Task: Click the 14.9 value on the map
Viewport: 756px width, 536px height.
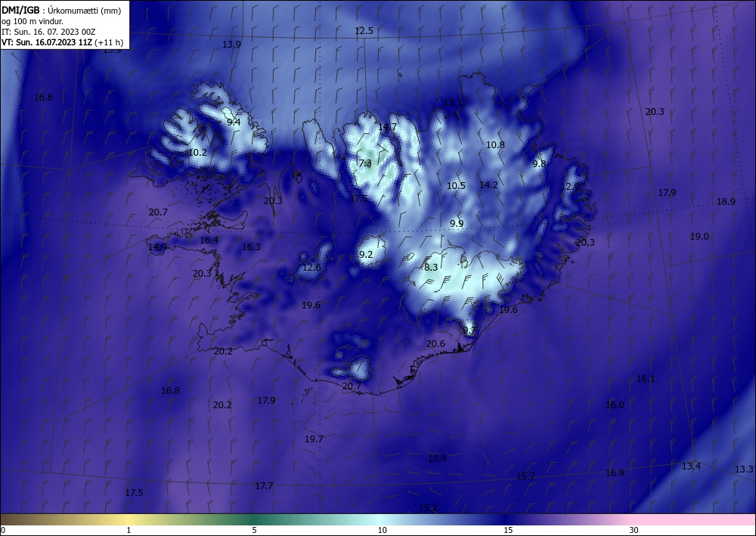Action: (x=157, y=247)
